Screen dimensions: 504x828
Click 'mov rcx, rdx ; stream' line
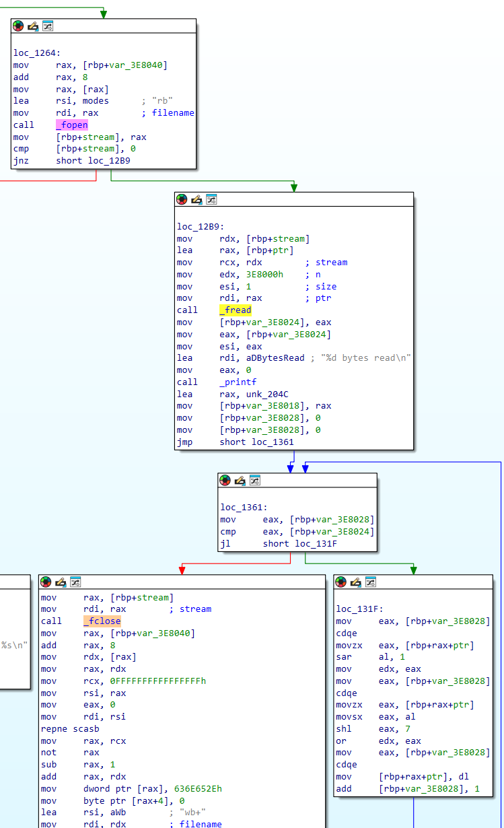[x=262, y=263]
